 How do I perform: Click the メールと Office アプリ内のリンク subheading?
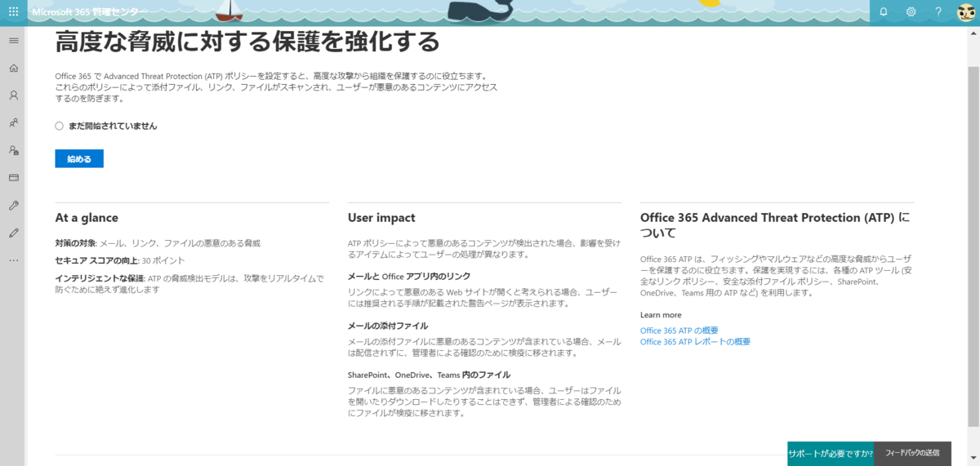[409, 277]
